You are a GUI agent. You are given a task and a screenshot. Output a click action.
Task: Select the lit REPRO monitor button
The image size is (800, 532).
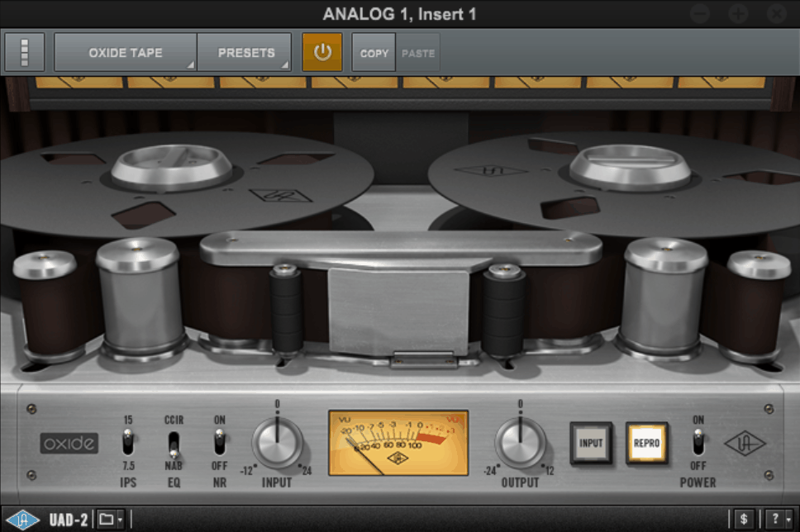[x=646, y=443]
